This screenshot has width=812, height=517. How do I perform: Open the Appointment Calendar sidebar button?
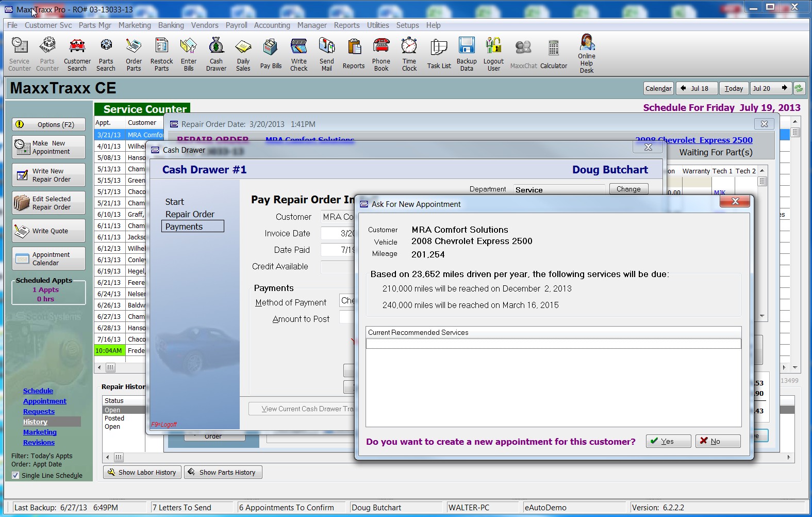pyautogui.click(x=49, y=258)
